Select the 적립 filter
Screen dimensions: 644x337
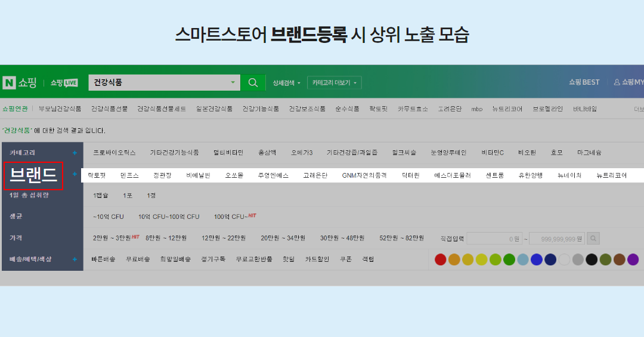368,259
